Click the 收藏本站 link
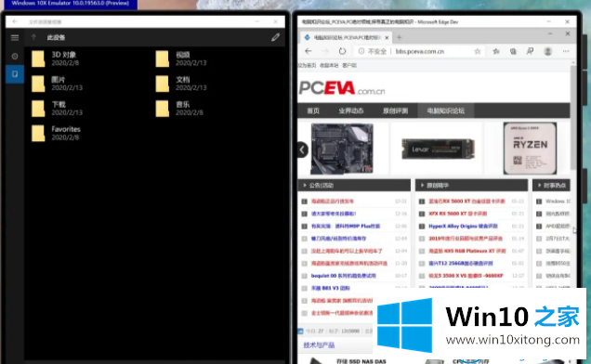This screenshot has width=591, height=364. (x=329, y=65)
